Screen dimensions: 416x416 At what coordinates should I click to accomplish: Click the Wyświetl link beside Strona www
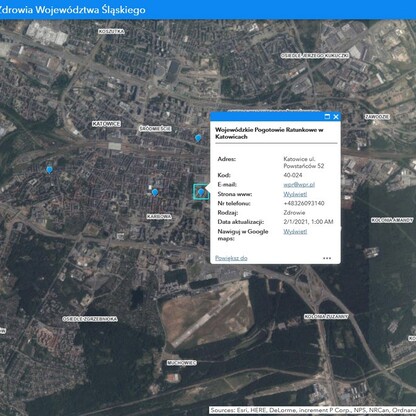click(295, 194)
